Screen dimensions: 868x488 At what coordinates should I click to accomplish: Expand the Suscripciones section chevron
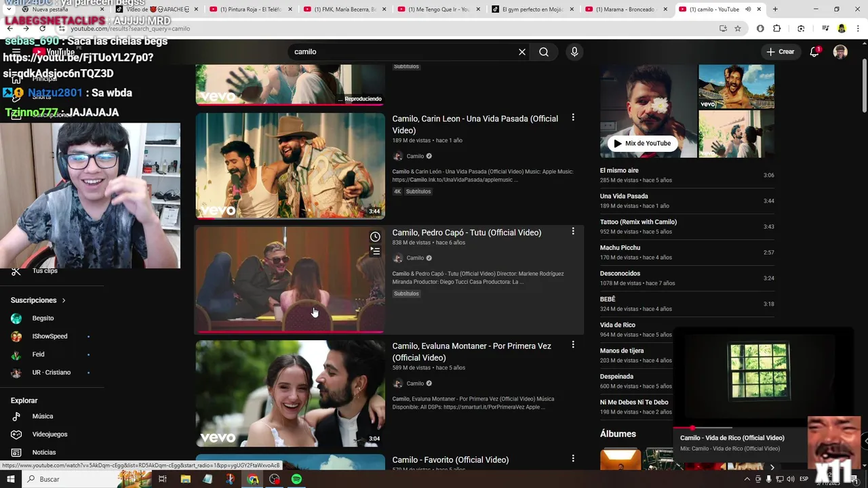point(64,300)
